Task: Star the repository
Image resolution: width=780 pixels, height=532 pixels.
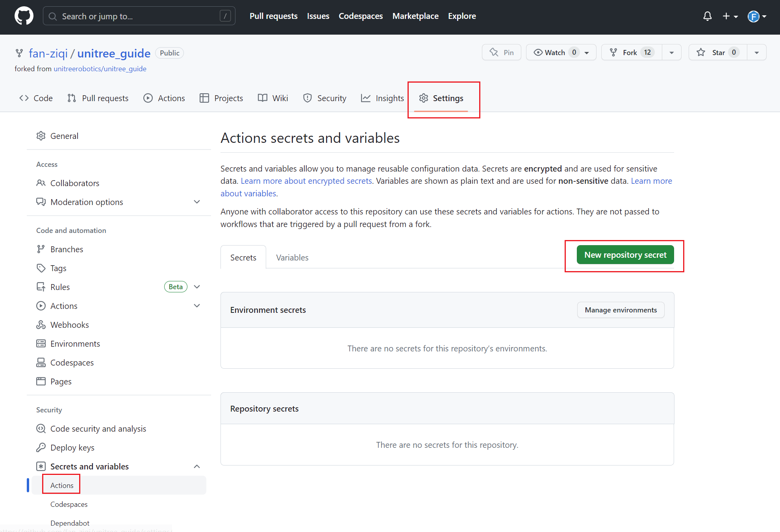Action: tap(718, 52)
